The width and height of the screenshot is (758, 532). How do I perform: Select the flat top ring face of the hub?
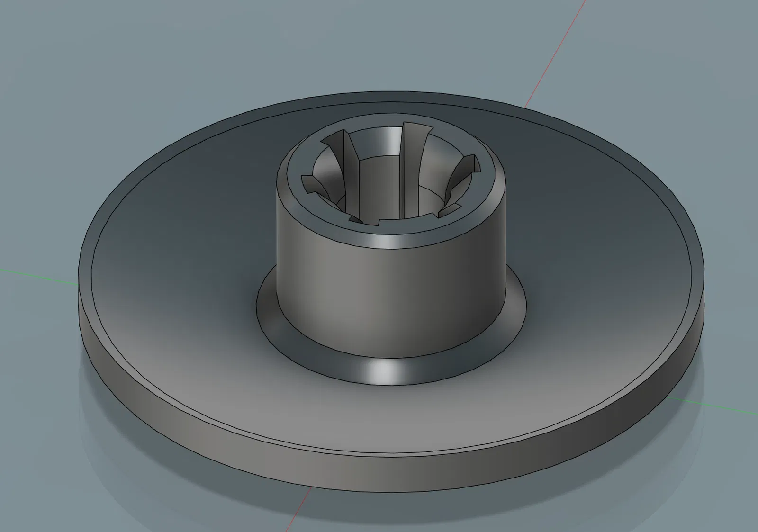pyautogui.click(x=391, y=228)
